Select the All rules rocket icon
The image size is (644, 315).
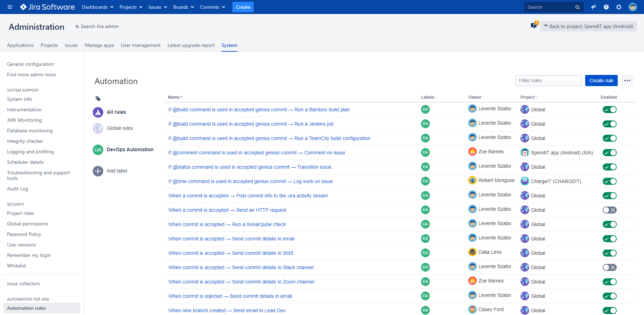coord(98,112)
